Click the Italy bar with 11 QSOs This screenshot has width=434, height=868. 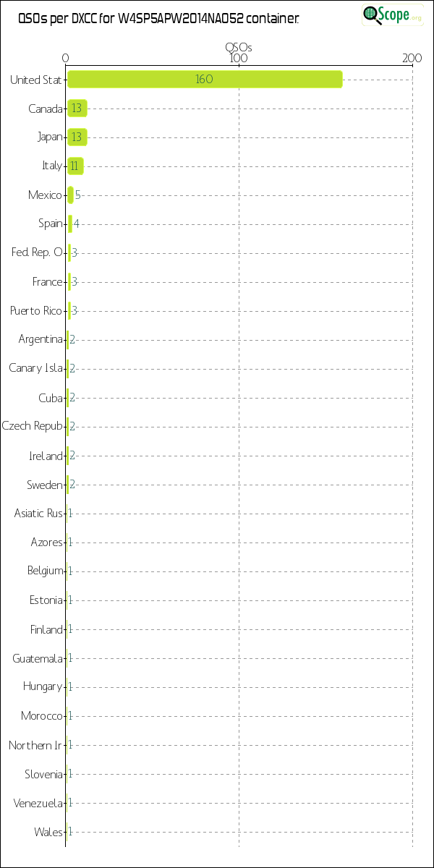tap(75, 166)
